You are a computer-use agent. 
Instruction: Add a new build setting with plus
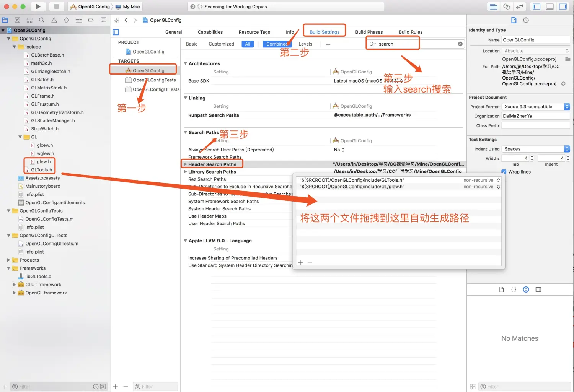point(328,44)
